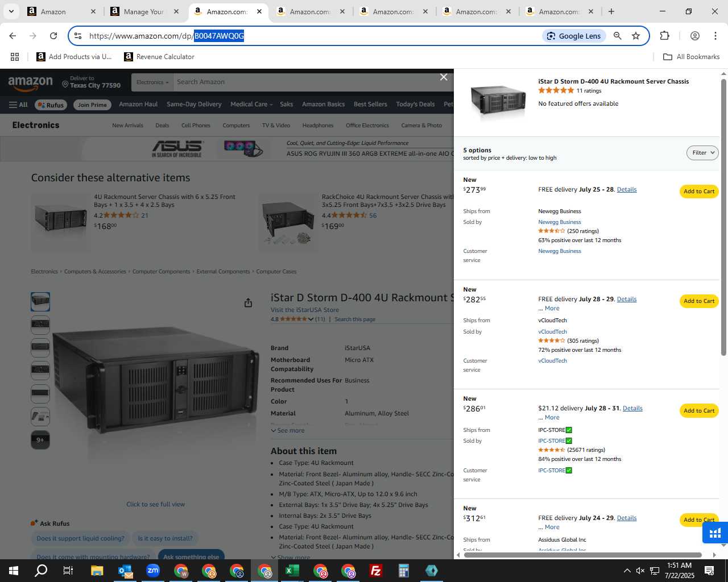728x582 pixels.
Task: Open Revenue Calculator bookmark
Action: 159,57
